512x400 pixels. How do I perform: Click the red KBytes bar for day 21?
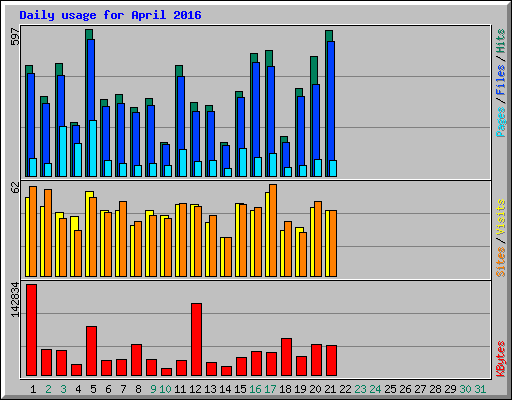coord(331,361)
